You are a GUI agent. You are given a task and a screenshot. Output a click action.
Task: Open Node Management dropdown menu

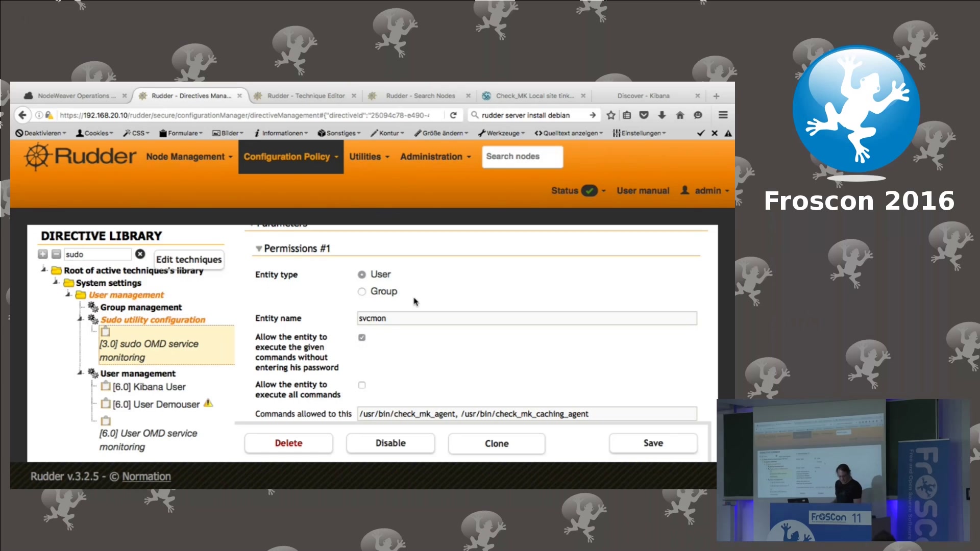point(189,157)
